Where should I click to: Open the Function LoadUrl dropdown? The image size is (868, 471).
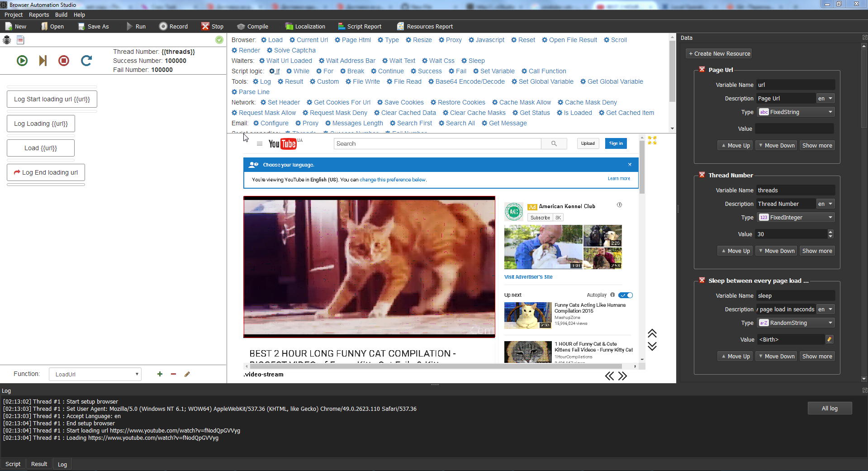(x=95, y=374)
